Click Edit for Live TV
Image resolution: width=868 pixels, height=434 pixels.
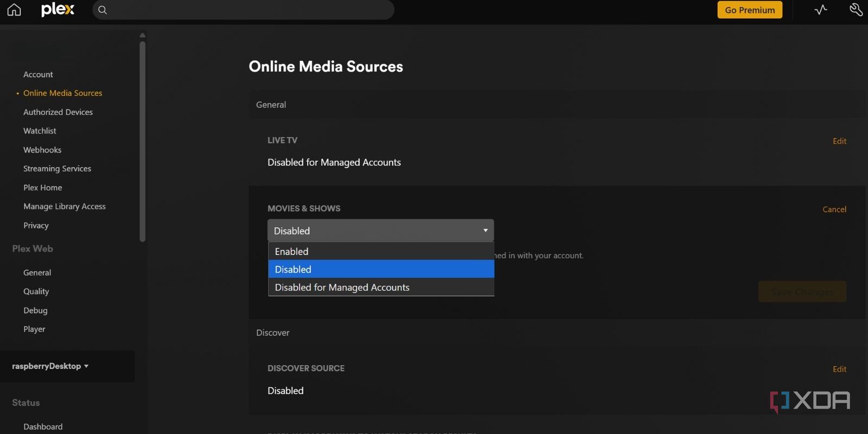(x=839, y=141)
